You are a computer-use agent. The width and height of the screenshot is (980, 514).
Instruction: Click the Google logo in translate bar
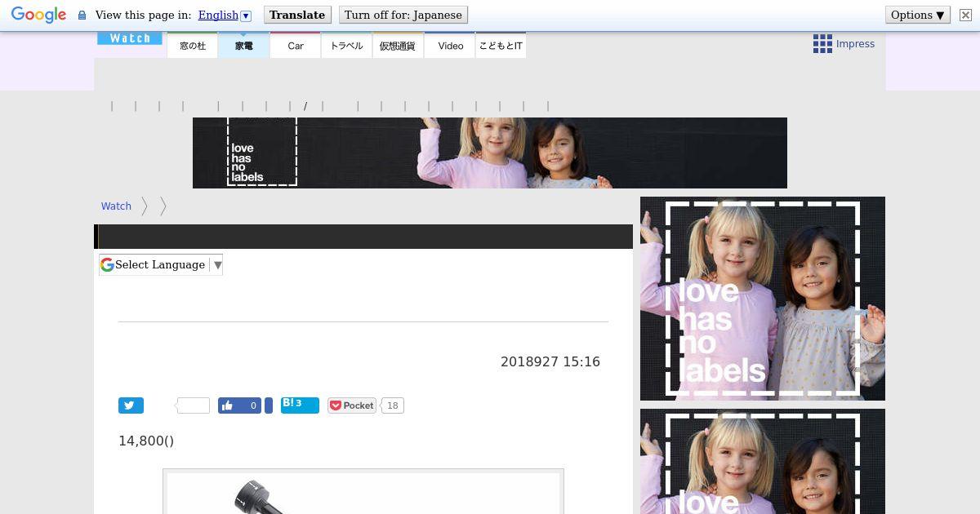(38, 16)
